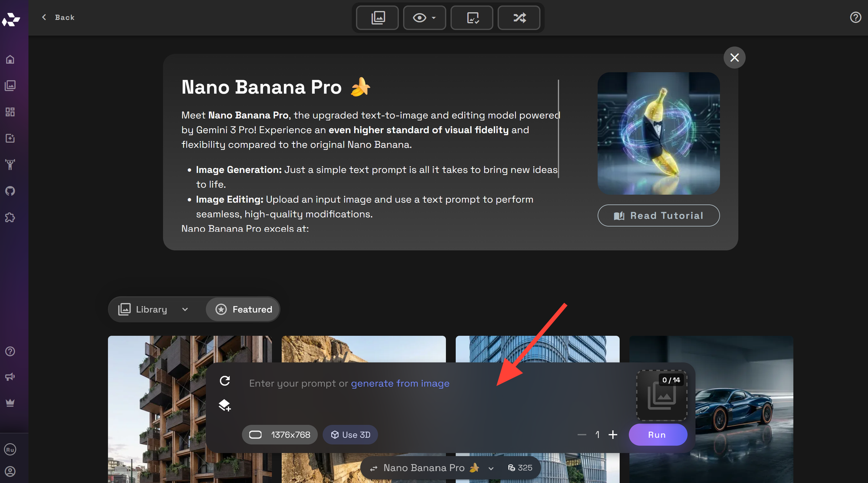This screenshot has height=483, width=868.
Task: Click the refresh prompt icon
Action: pos(225,381)
